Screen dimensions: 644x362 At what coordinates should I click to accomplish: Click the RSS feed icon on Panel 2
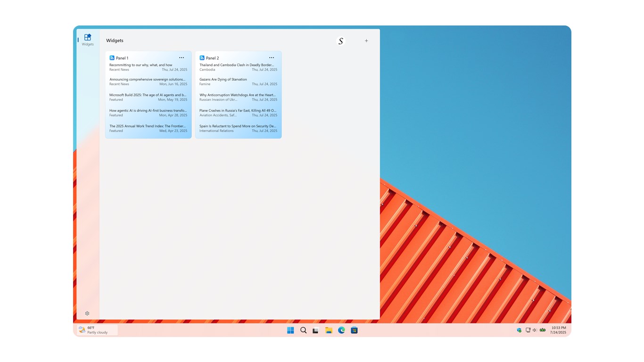pyautogui.click(x=202, y=58)
